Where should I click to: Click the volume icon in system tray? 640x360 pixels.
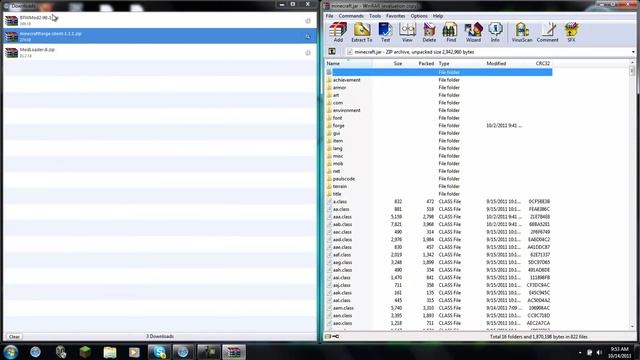coord(599,352)
